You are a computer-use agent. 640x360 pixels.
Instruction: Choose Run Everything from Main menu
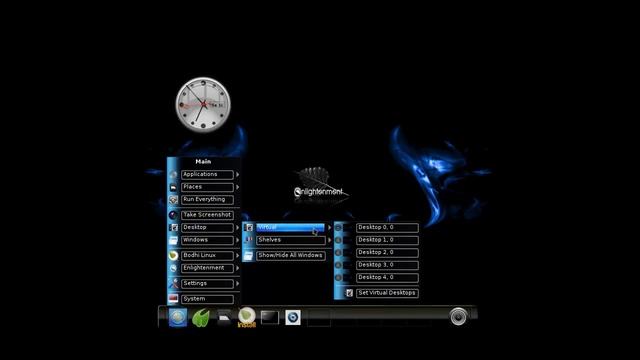tap(207, 200)
